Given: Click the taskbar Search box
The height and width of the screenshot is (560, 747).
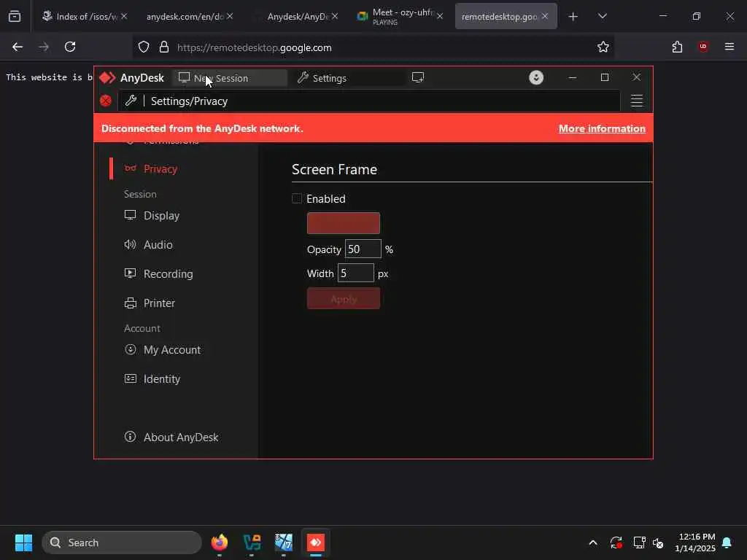Looking at the screenshot, I should coord(122,542).
